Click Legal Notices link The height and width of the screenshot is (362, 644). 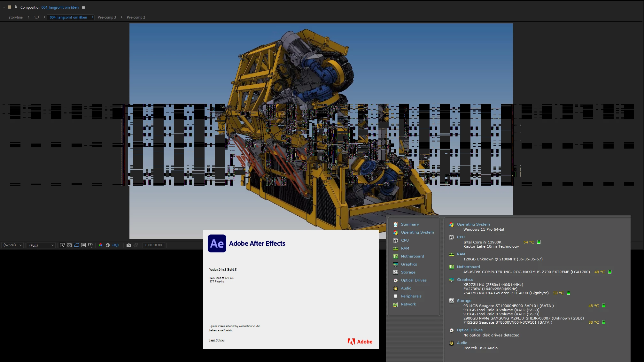217,340
